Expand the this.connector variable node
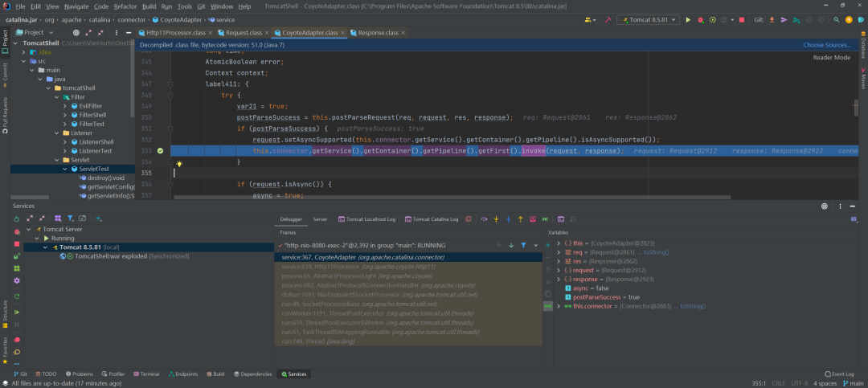Screen dimensions: 868x388 (559, 306)
